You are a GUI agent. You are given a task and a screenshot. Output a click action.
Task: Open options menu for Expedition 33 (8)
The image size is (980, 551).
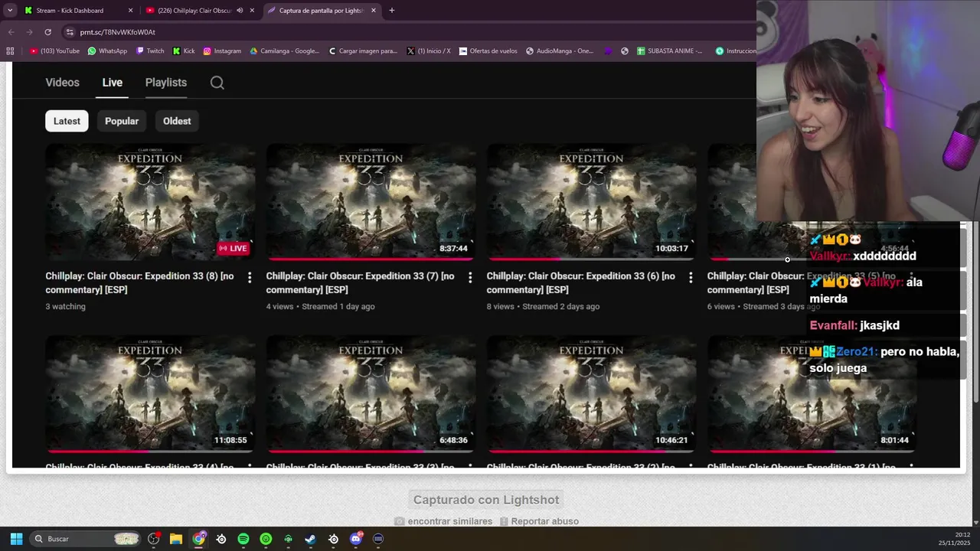250,278
